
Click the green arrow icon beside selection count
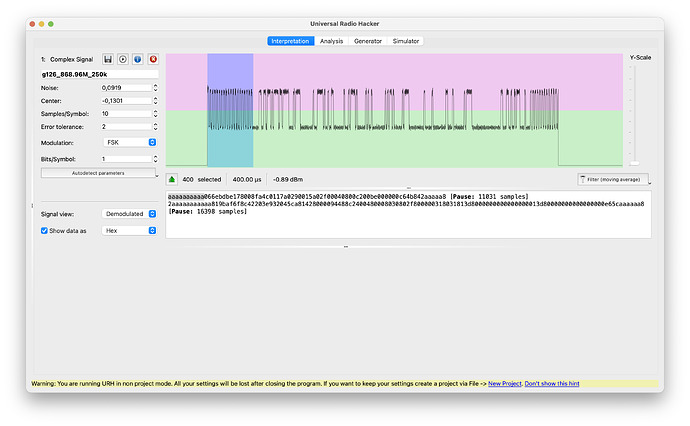pyautogui.click(x=173, y=179)
